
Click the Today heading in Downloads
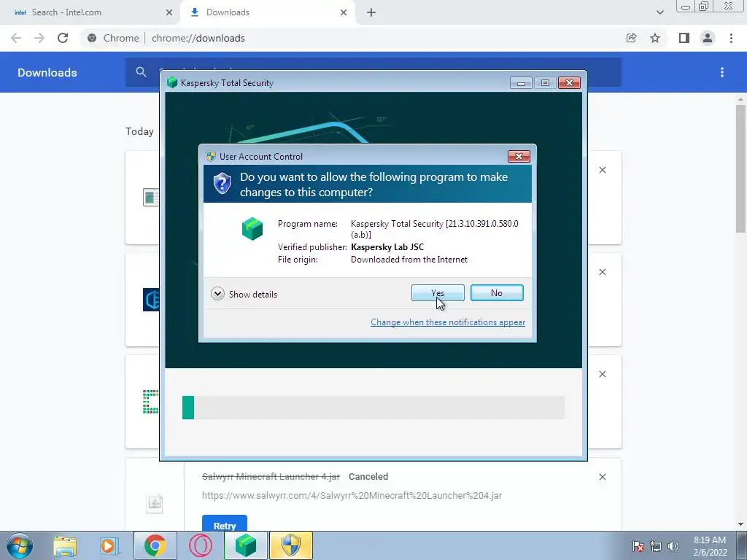139,131
